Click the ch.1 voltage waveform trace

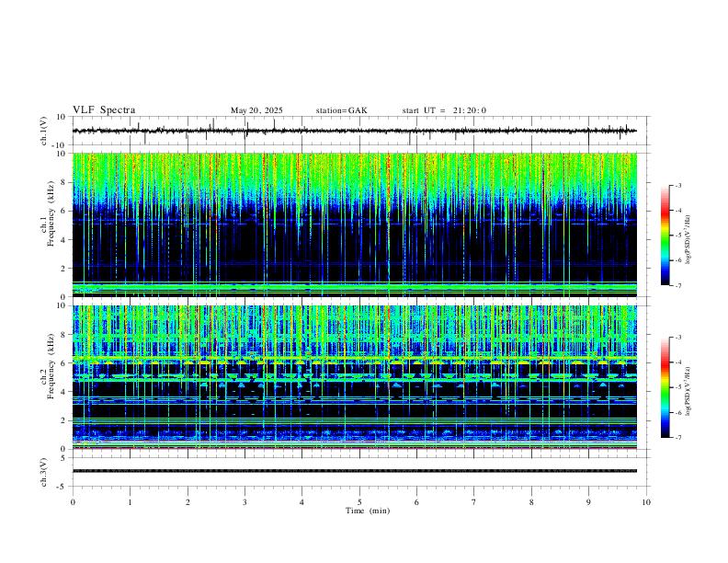[x=355, y=131]
